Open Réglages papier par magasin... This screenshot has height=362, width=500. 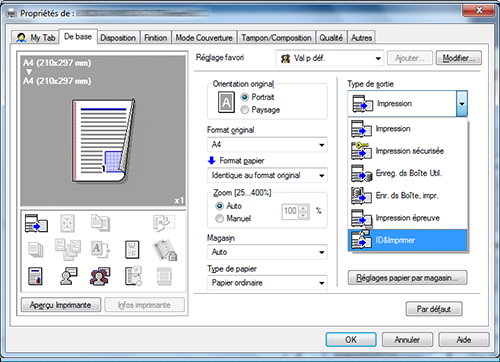click(407, 278)
